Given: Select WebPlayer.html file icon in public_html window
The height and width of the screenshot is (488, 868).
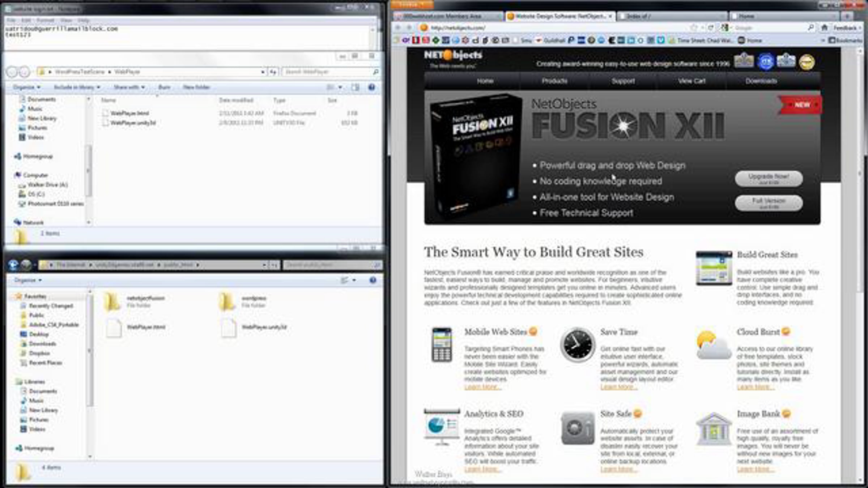Looking at the screenshot, I should click(114, 328).
